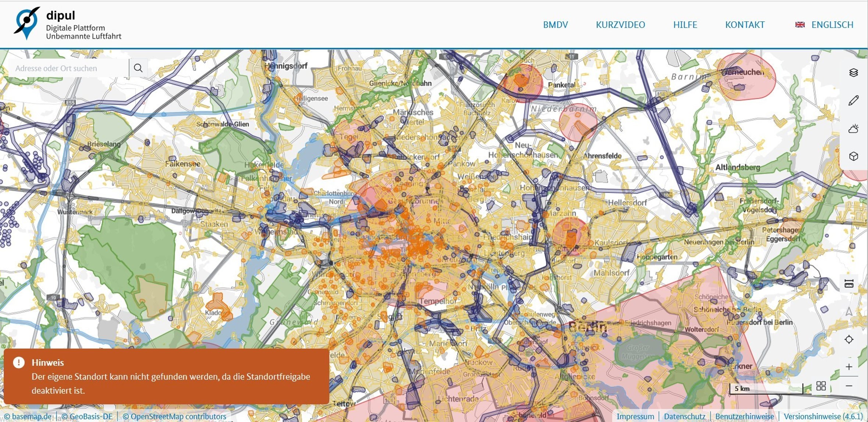Open the map layers panel
This screenshot has width=868, height=422.
click(x=854, y=73)
